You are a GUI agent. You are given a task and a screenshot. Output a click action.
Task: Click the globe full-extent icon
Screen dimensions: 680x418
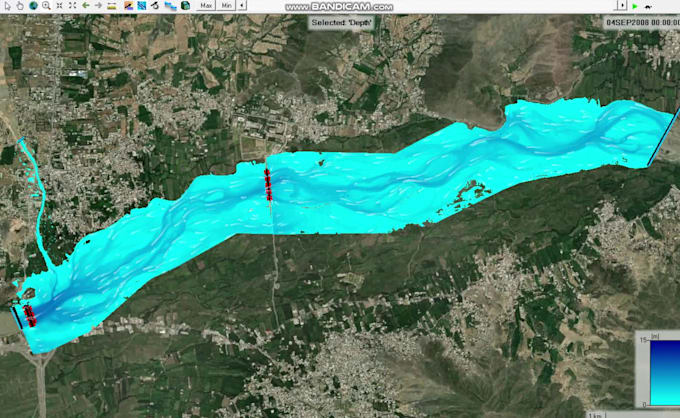pyautogui.click(x=33, y=5)
